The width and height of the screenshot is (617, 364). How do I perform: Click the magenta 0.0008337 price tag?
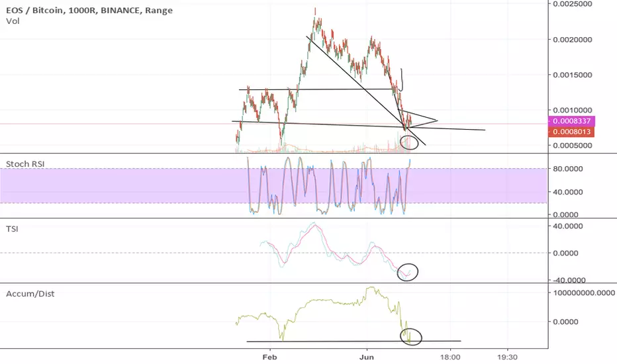571,121
